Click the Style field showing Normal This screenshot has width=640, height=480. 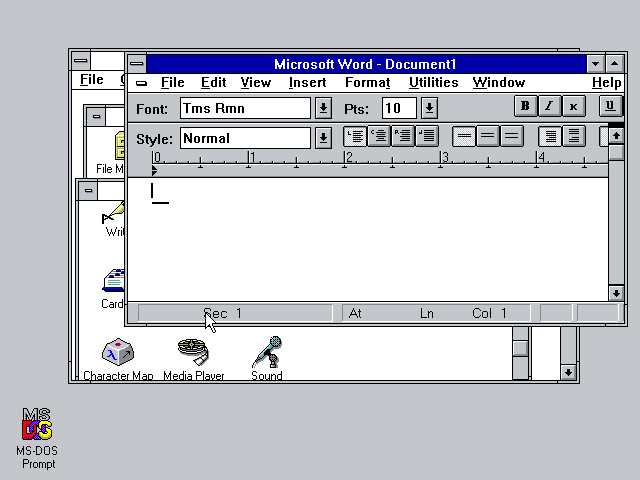(x=245, y=138)
